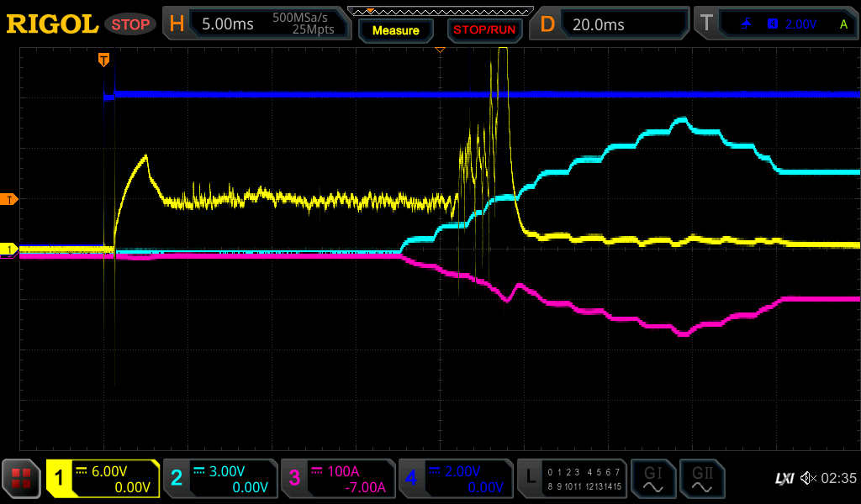Open the Measure menu
Image resolution: width=861 pixels, height=504 pixels.
395,30
